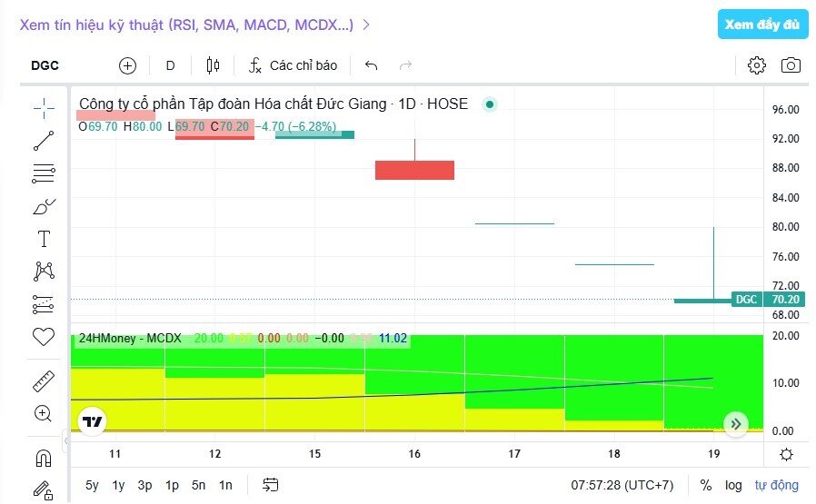
Task: Toggle percent scale mode
Action: (706, 485)
